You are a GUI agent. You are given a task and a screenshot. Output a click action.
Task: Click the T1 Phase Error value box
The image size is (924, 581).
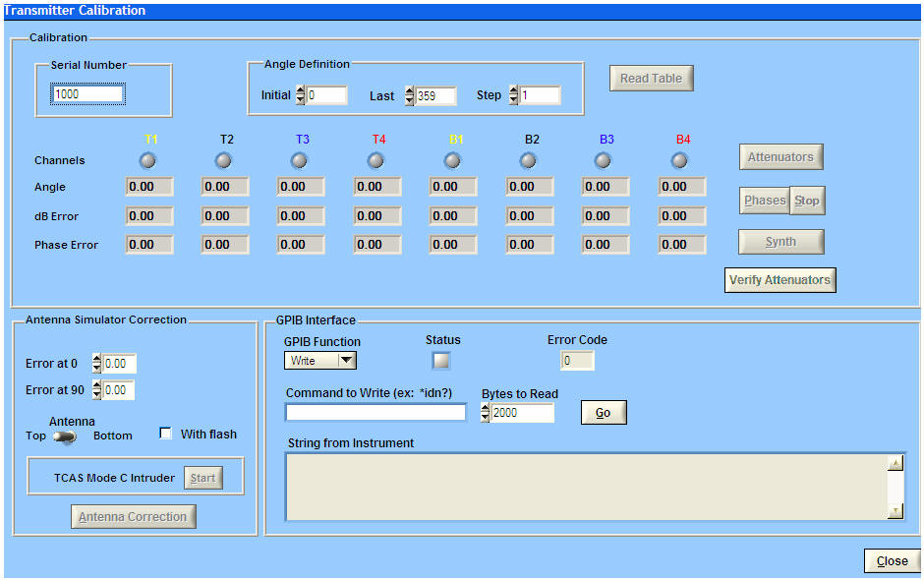(149, 245)
